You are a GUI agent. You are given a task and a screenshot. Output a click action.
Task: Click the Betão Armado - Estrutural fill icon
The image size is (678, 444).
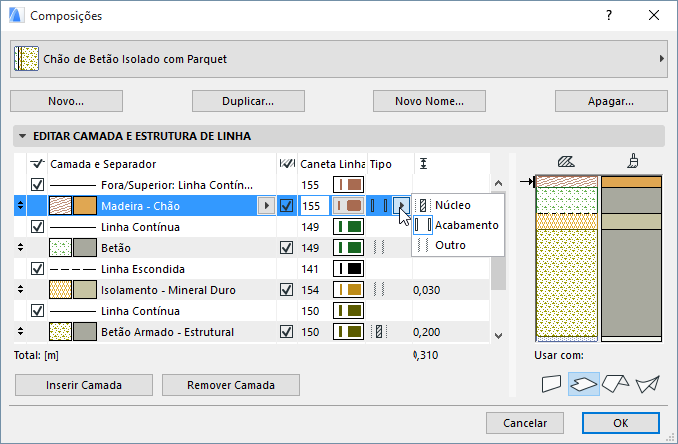(61, 332)
